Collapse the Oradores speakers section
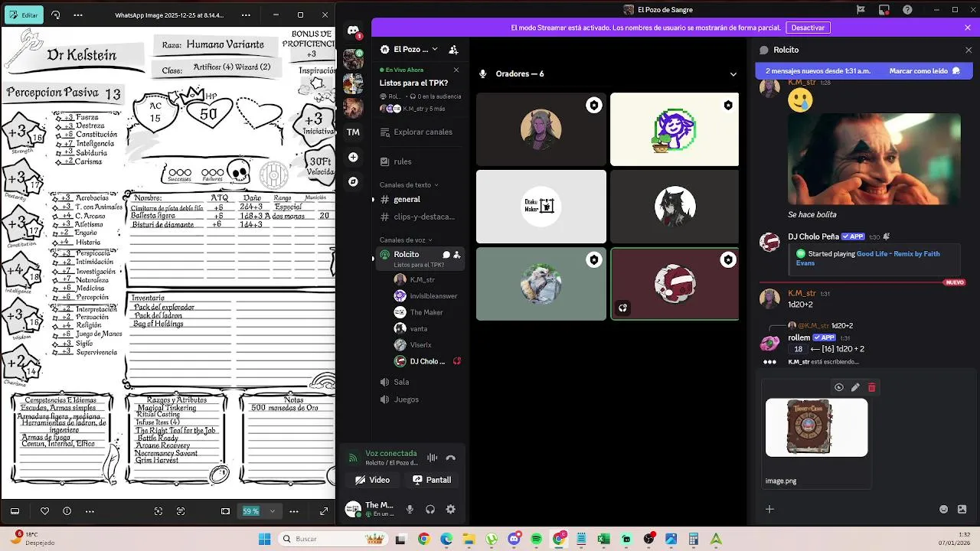This screenshot has width=980, height=551. coord(733,74)
